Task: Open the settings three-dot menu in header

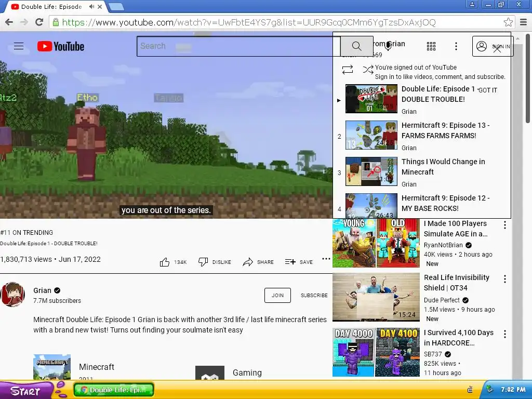Action: (x=456, y=46)
